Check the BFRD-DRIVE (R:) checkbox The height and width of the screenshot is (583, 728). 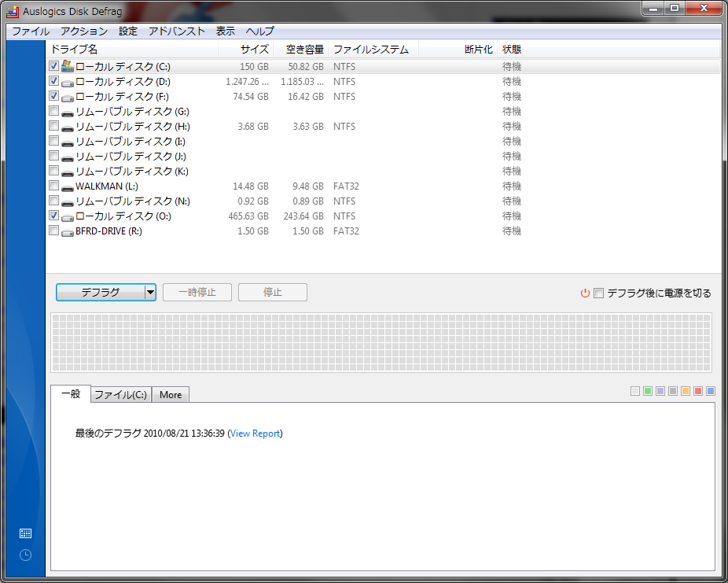54,230
